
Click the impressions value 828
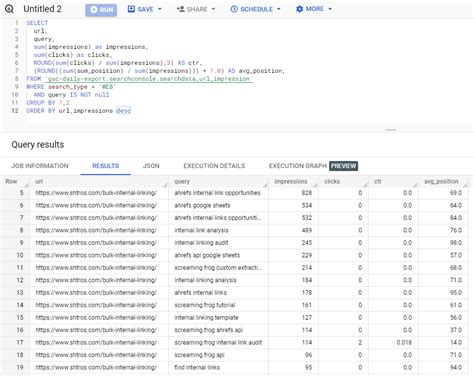tap(307, 193)
